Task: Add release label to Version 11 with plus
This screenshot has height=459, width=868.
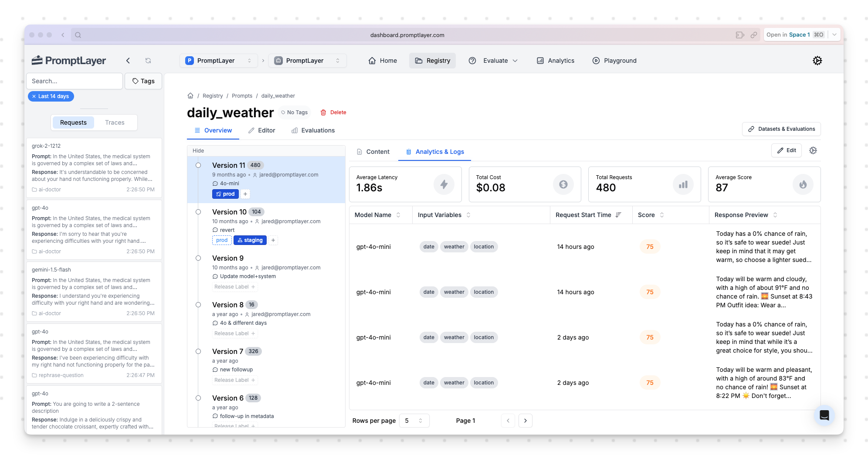Action: (245, 194)
